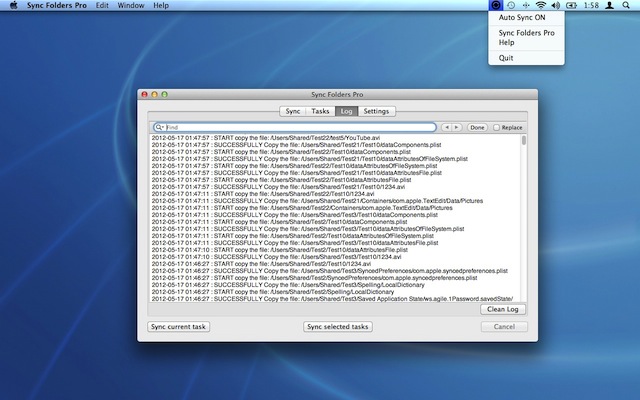
Task: Expand the Find field search options magnifier
Action: [159, 128]
